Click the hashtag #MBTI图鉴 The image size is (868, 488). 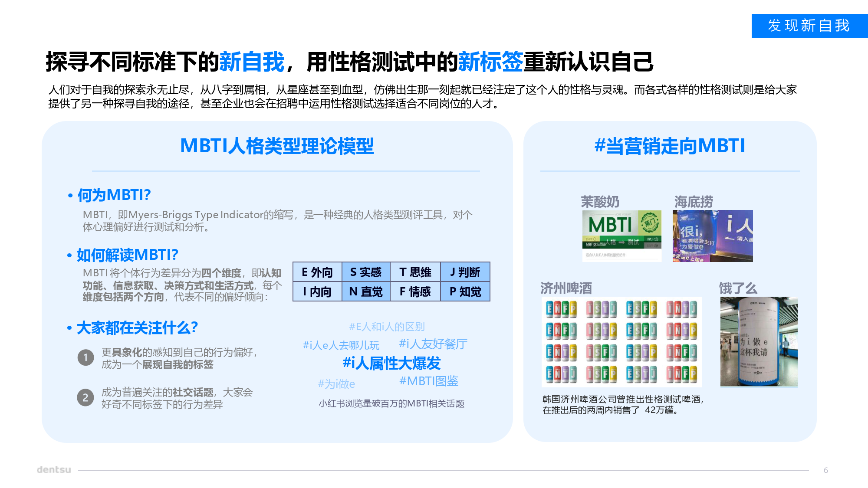coord(429,381)
